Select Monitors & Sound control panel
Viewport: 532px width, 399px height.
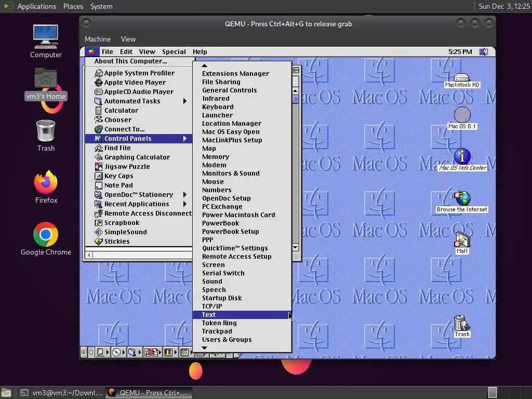click(242, 174)
